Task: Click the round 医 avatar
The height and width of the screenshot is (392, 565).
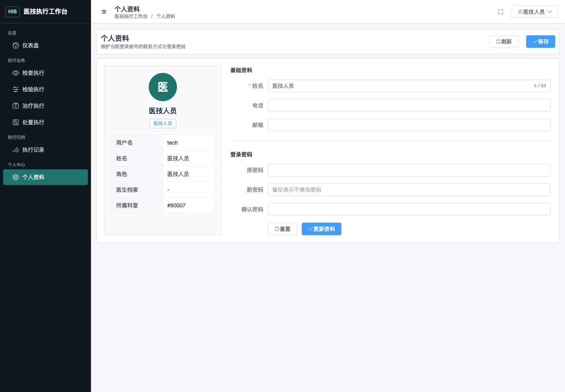Action: [x=163, y=87]
